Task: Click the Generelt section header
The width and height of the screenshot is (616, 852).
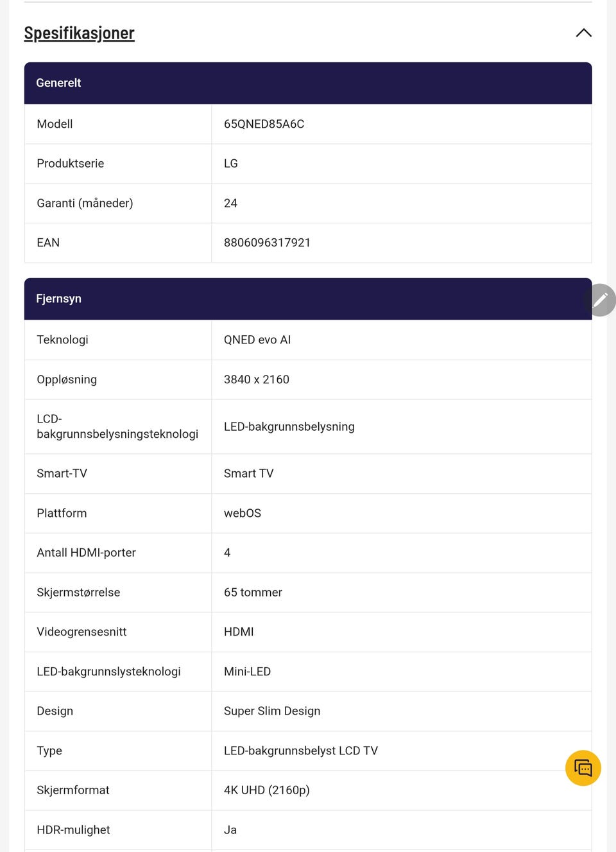Action: pyautogui.click(x=58, y=83)
